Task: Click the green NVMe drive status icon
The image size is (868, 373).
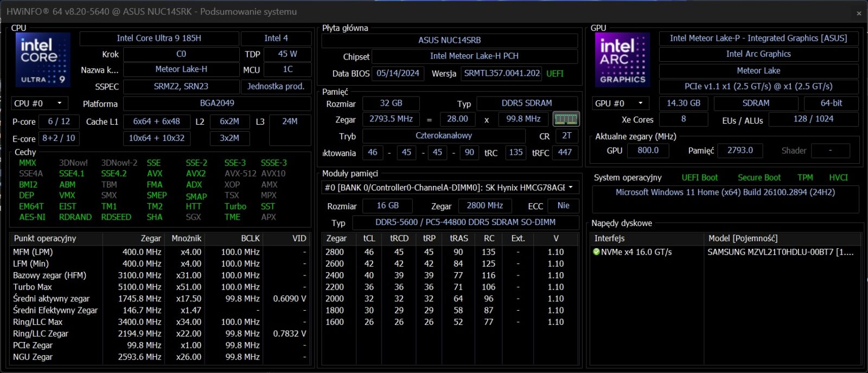Action: coord(596,252)
